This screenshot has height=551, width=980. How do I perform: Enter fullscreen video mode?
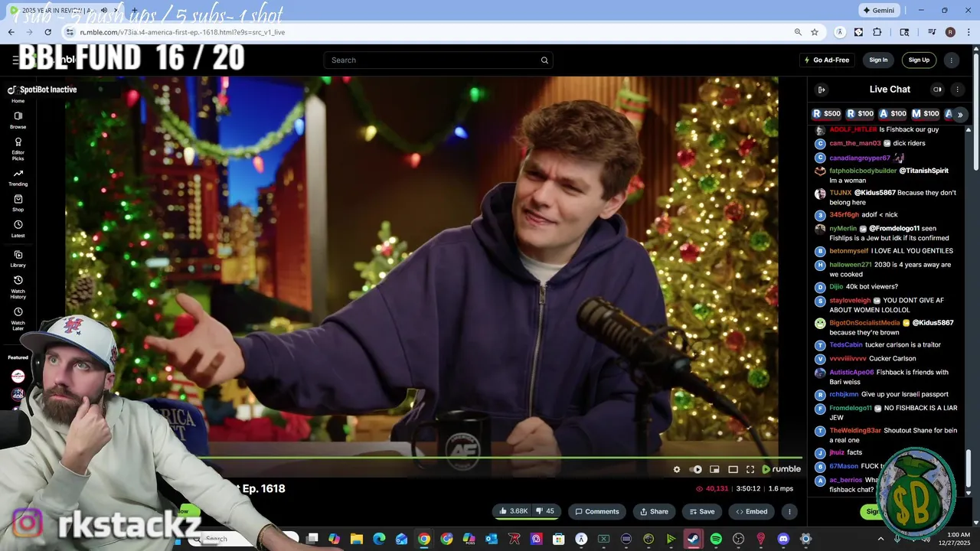pos(750,469)
